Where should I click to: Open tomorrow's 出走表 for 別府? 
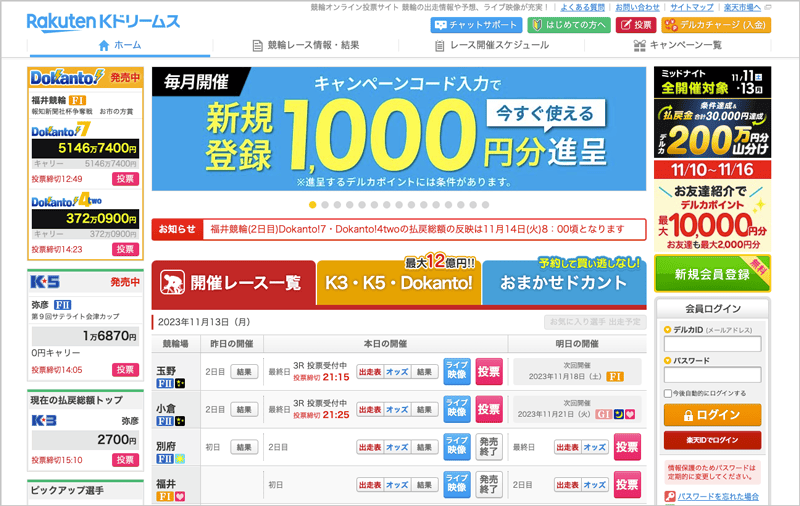coord(568,447)
